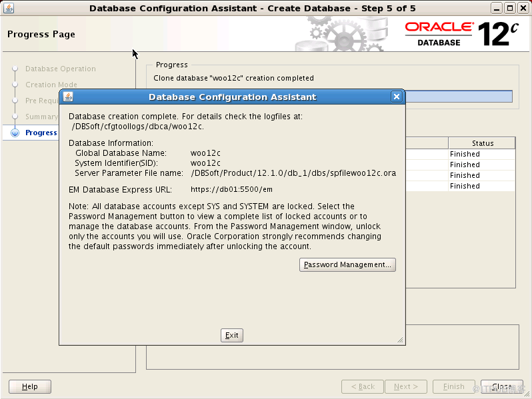Click the EM Express URL https://db01:5500/em
Screen dimensions: 532x399
click(x=231, y=189)
